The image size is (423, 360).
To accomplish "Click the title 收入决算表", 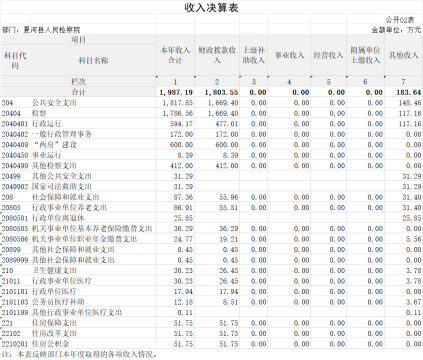I will (x=211, y=8).
